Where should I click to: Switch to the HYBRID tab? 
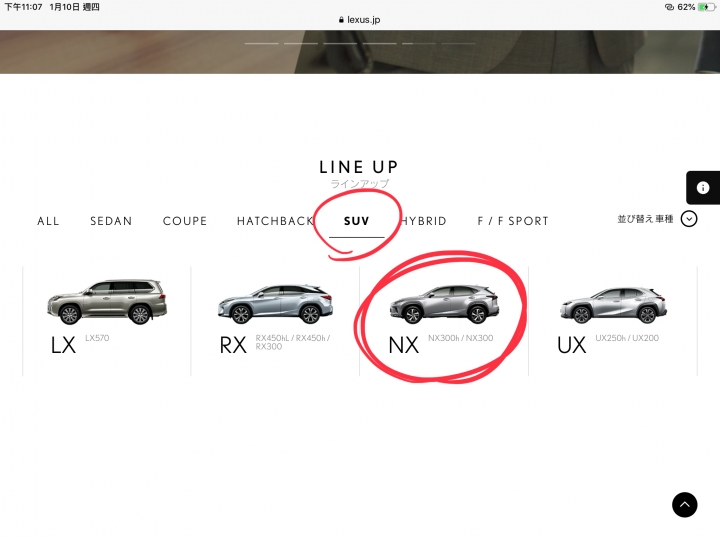(x=423, y=221)
